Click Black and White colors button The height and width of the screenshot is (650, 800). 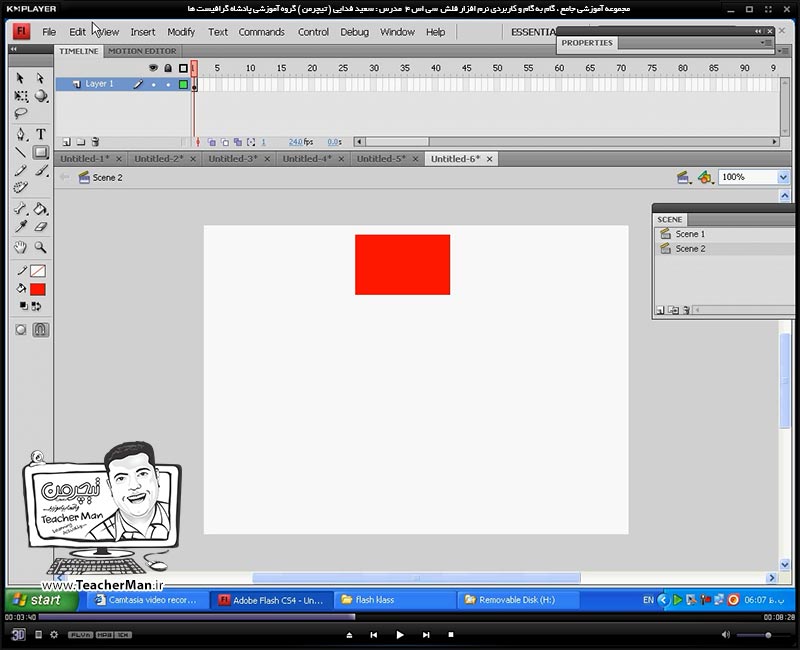(23, 306)
